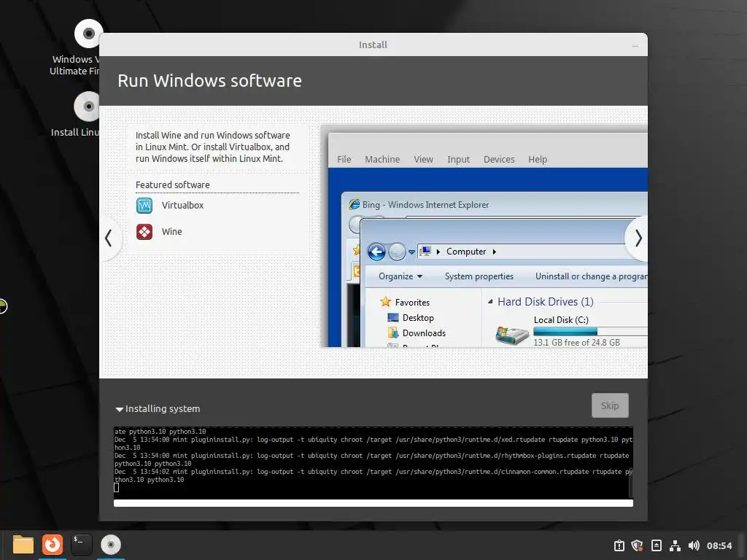Click View menu in the slideshow screenshot
Viewport: 747px width, 560px height.
point(423,160)
